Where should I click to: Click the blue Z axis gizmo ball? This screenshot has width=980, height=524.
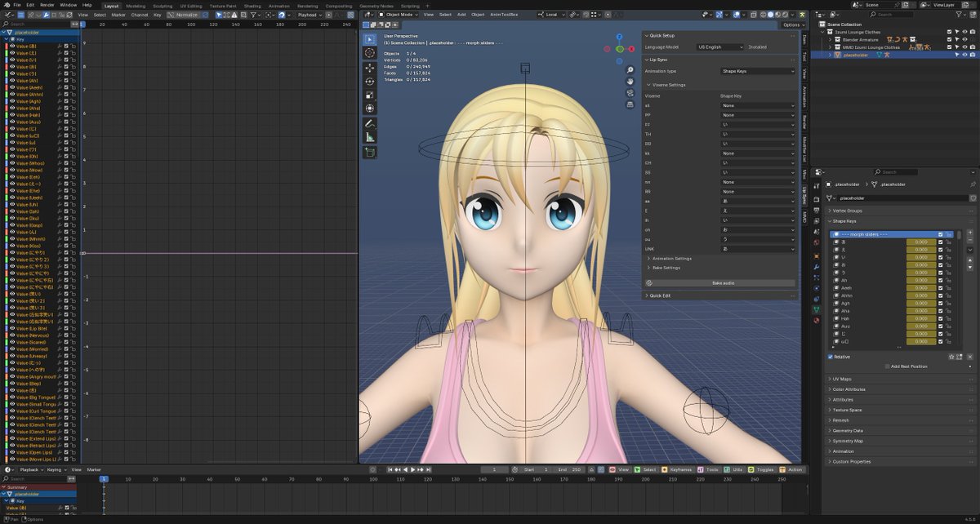click(620, 38)
